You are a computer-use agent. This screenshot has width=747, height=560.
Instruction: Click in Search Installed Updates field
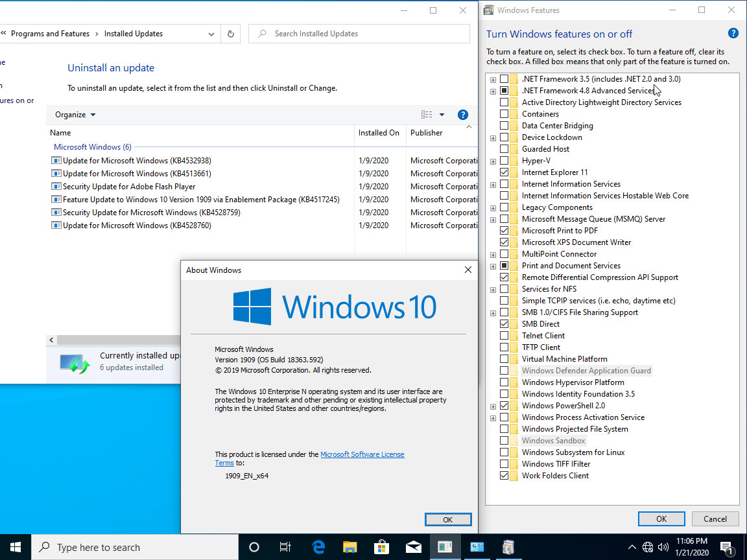(x=359, y=34)
